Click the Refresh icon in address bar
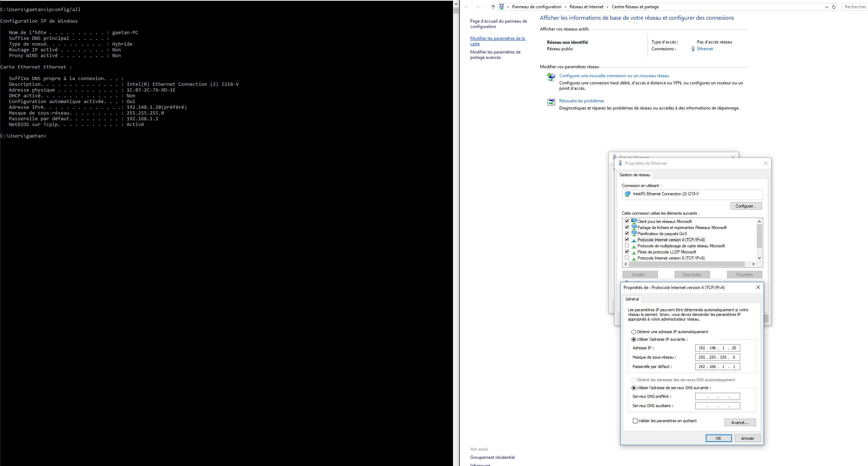Viewport: 868px width, 466px height. tap(834, 7)
